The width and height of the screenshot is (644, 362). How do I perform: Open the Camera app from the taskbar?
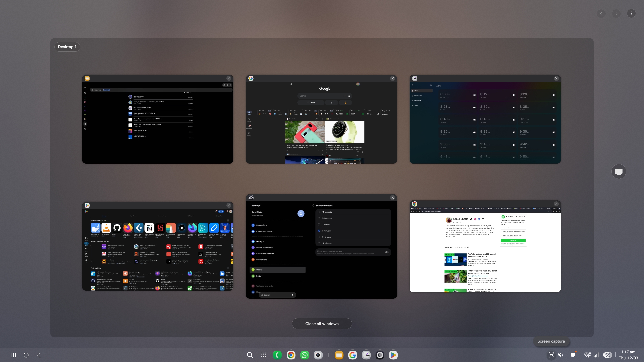[318, 355]
